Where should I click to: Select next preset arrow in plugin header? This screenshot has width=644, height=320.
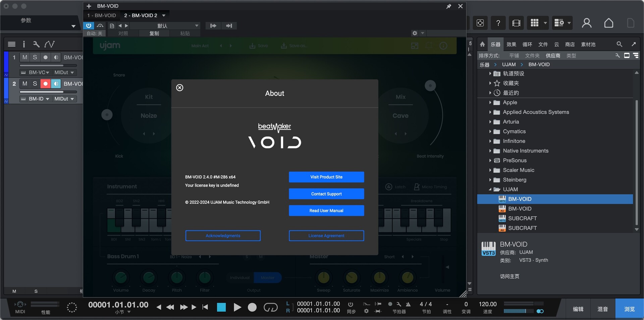click(126, 26)
